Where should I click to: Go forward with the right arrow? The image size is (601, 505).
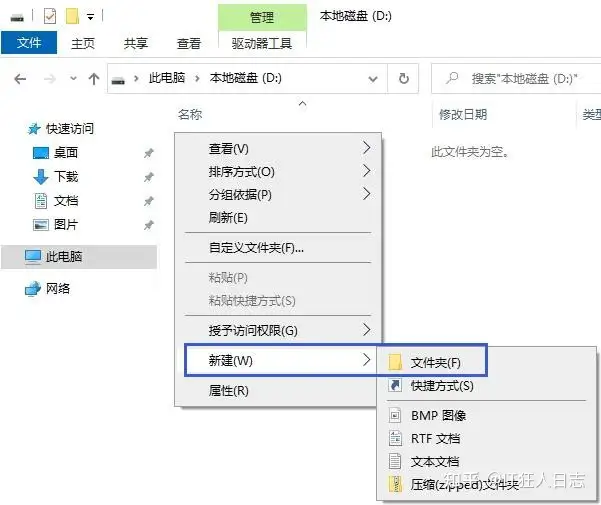pos(50,79)
